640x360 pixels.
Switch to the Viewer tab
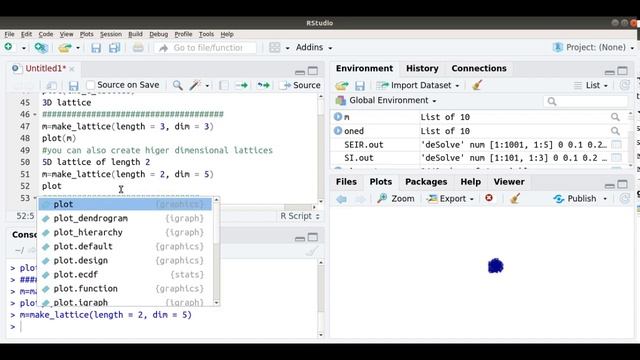[509, 182]
